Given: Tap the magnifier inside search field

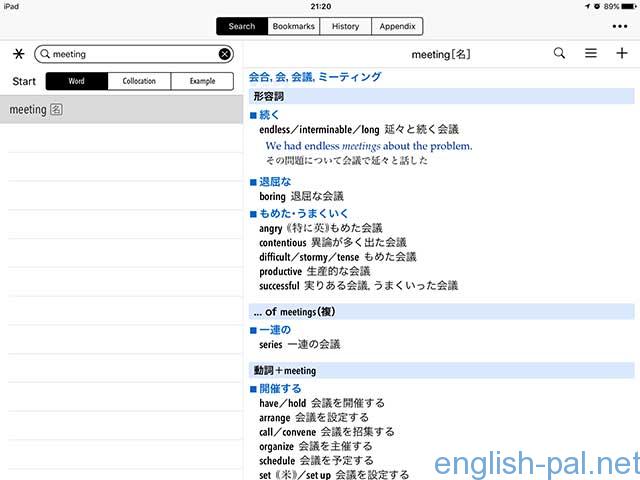Looking at the screenshot, I should tap(44, 54).
